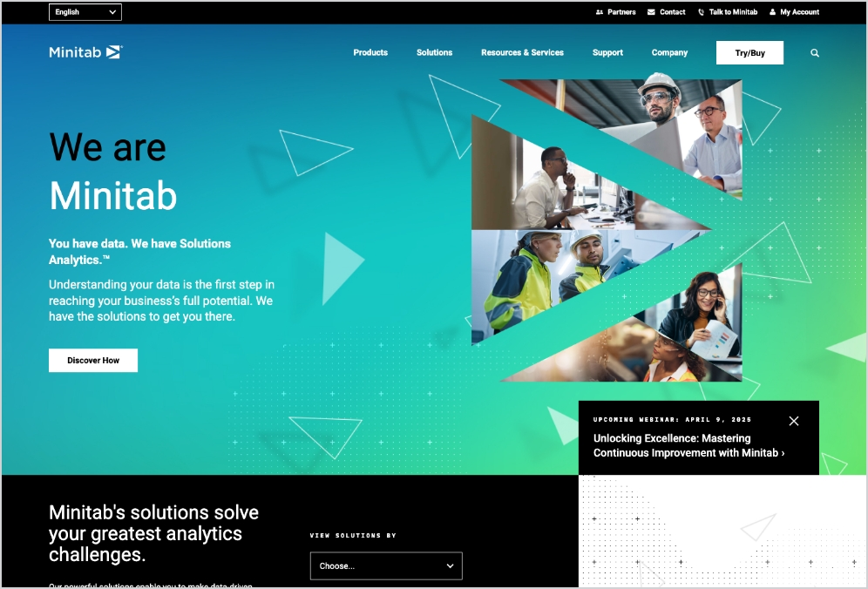Click 'You have data. We have Solutions Analytics' text
868x589 pixels.
[x=139, y=252]
